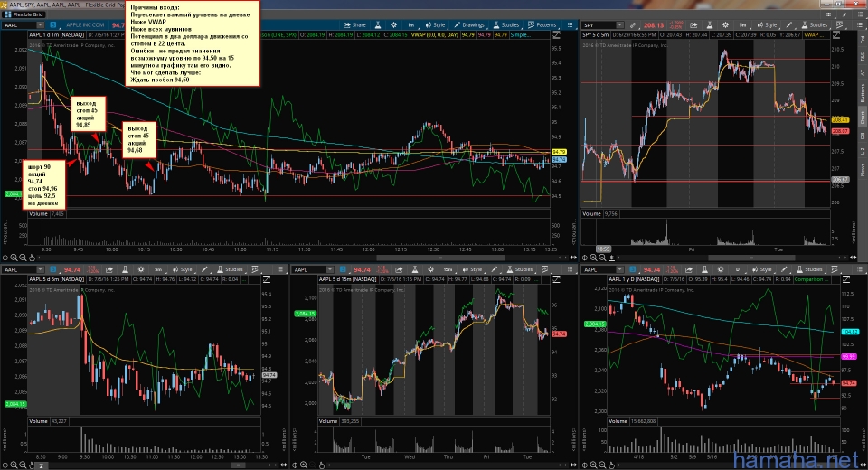Click blue link color box in AAPL 5m chart
Viewport: 868px width, 470px height.
53,269
